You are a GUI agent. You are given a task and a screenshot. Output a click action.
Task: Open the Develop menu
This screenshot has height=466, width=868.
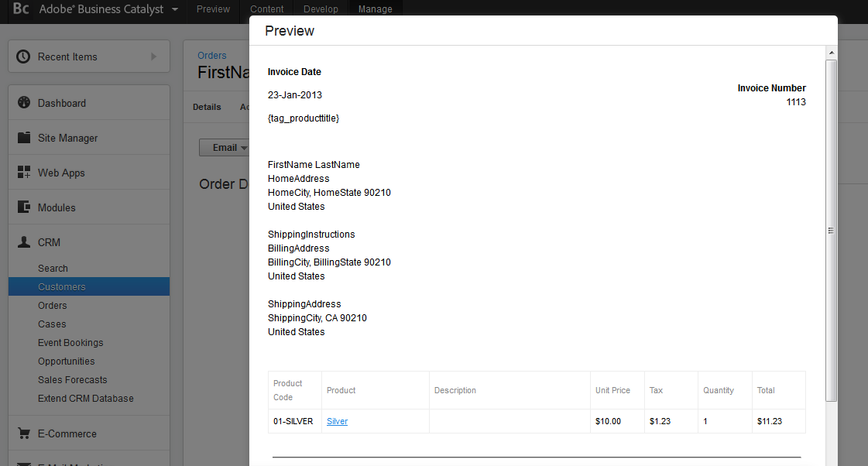pyautogui.click(x=321, y=9)
